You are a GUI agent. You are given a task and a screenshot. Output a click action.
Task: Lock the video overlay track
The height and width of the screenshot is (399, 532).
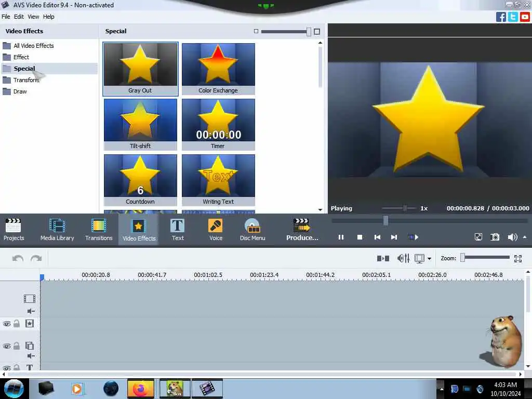[x=17, y=345]
